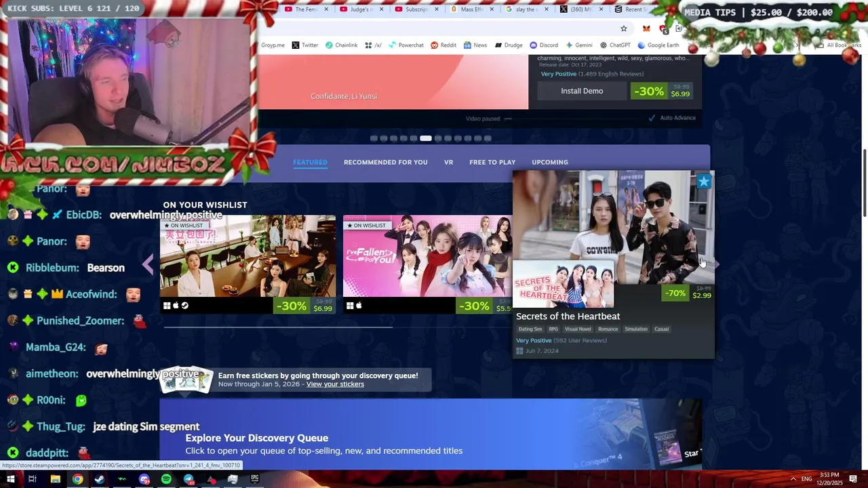Open the Powerchat bookmark icon
868x488 pixels.
coord(391,45)
